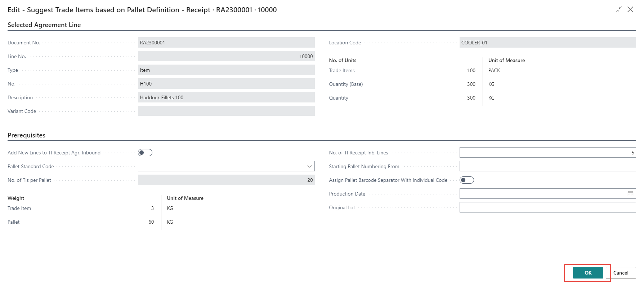Click the No. of TI Receipt Inb. Lines field
644x285 pixels.
pos(547,153)
